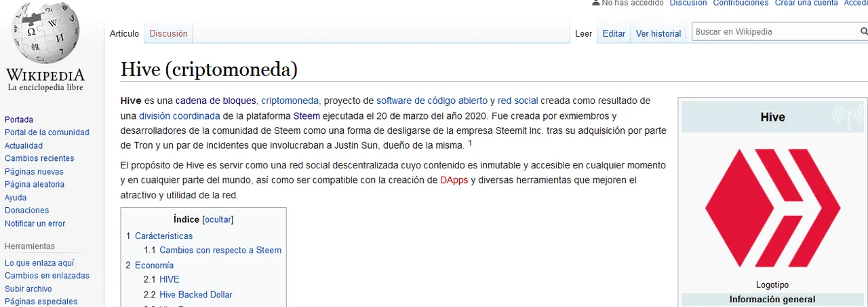868x307 pixels.
Task: Follow the criptomoneda article link
Action: point(290,101)
